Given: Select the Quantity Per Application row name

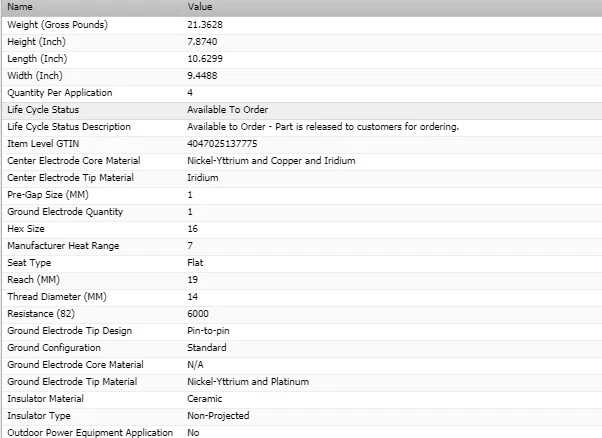Looking at the screenshot, I should pos(58,93).
